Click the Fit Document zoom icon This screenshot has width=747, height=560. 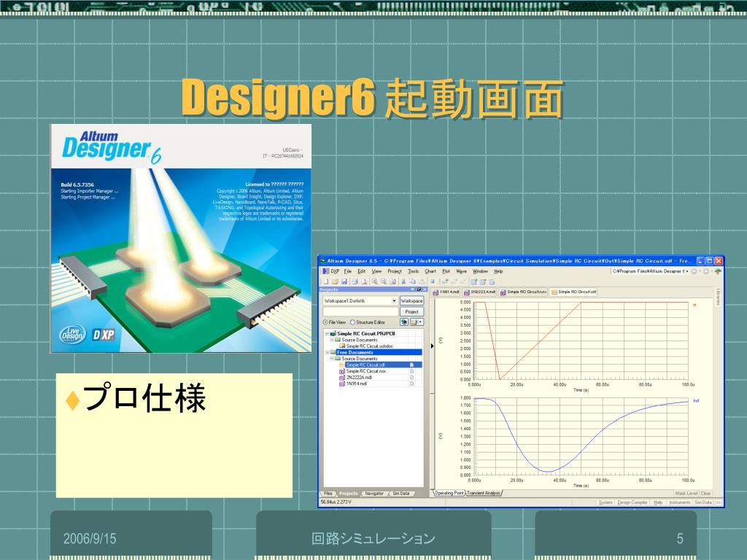point(392,282)
